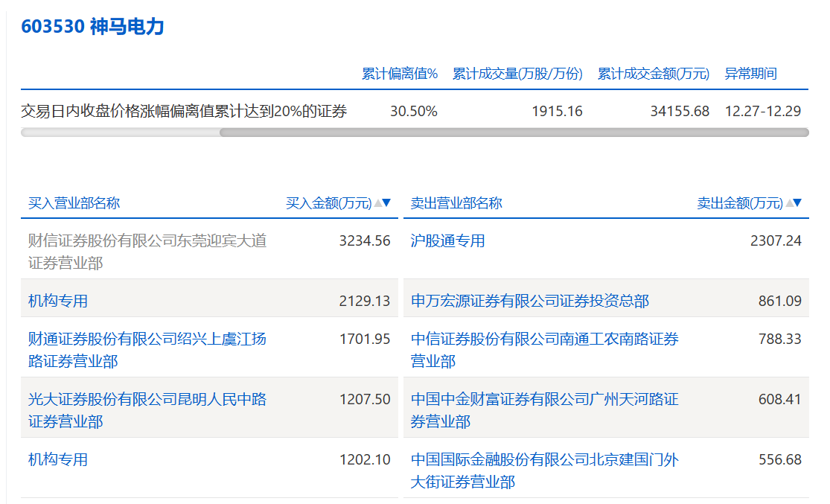Select buy amount 1202.10
The width and height of the screenshot is (830, 504).
click(x=365, y=459)
